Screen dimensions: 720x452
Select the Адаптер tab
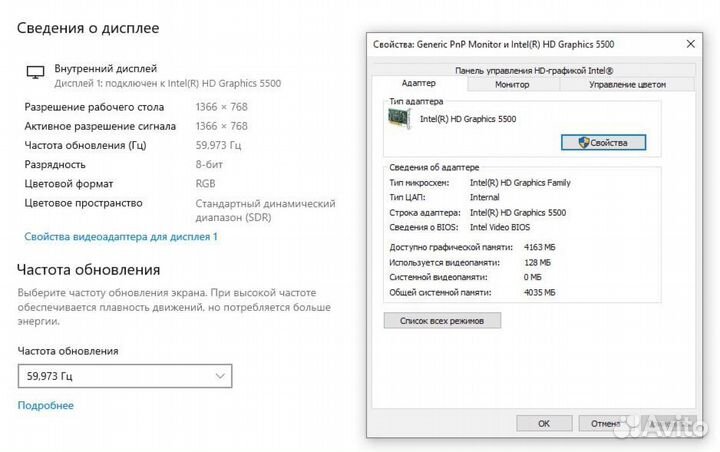(x=418, y=83)
